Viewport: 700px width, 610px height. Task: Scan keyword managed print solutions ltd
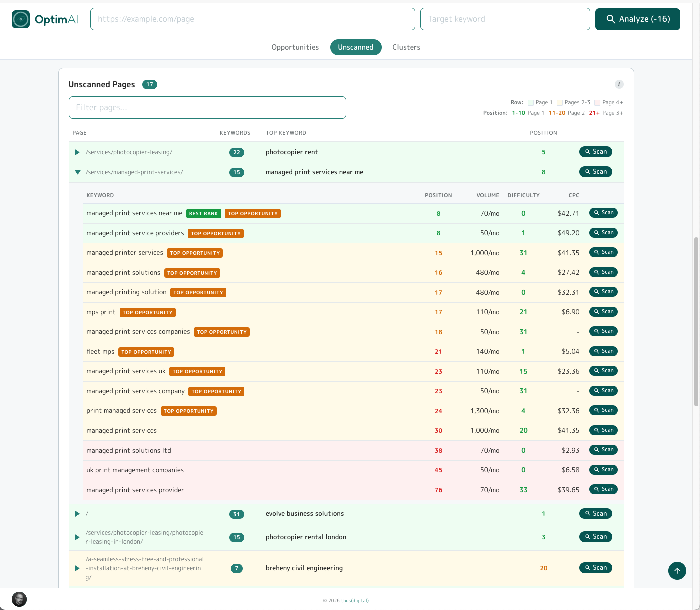603,450
